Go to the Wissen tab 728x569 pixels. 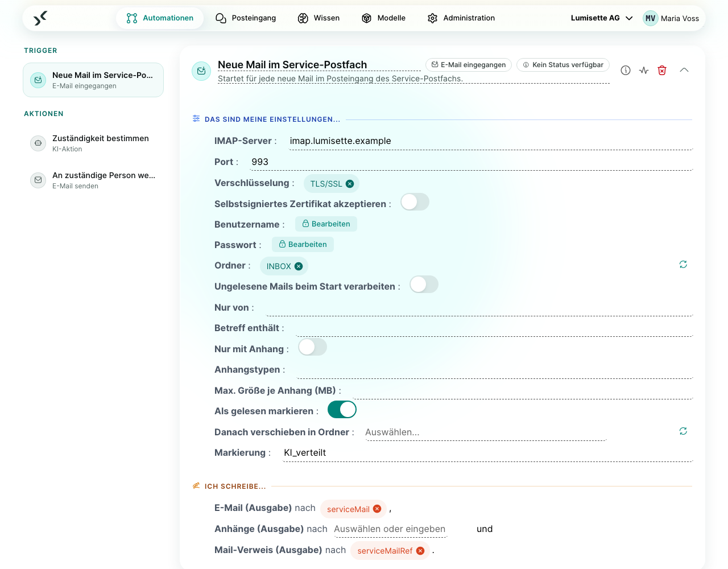(318, 18)
